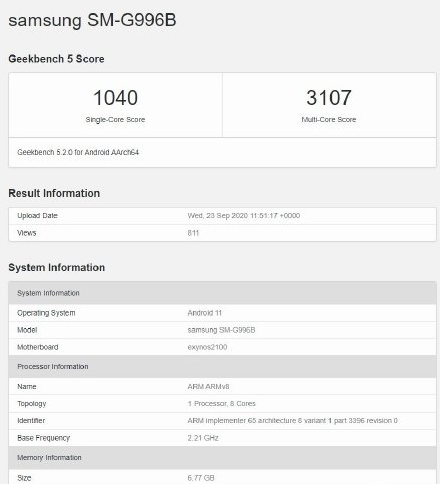Select the 2.21 GHz base frequency value

coord(203,438)
